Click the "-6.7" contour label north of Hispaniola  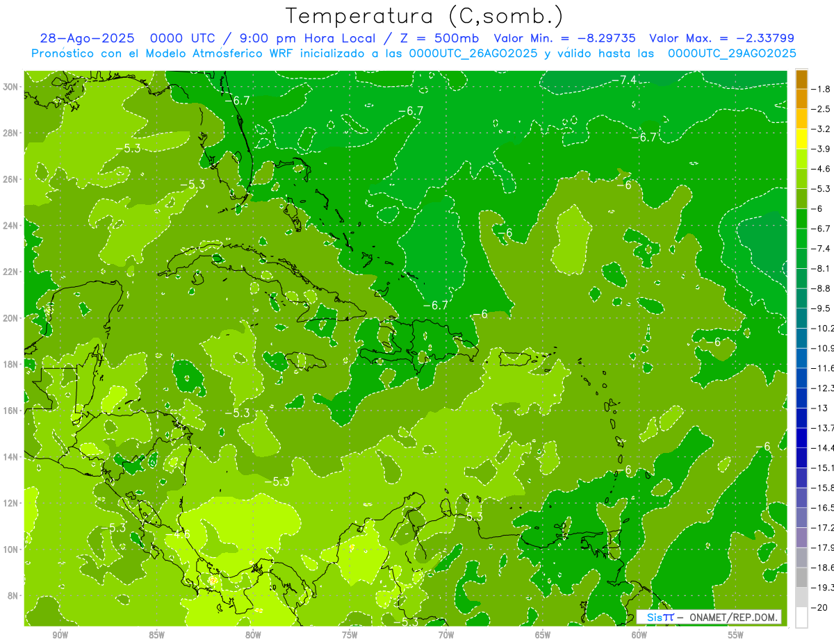(x=435, y=305)
